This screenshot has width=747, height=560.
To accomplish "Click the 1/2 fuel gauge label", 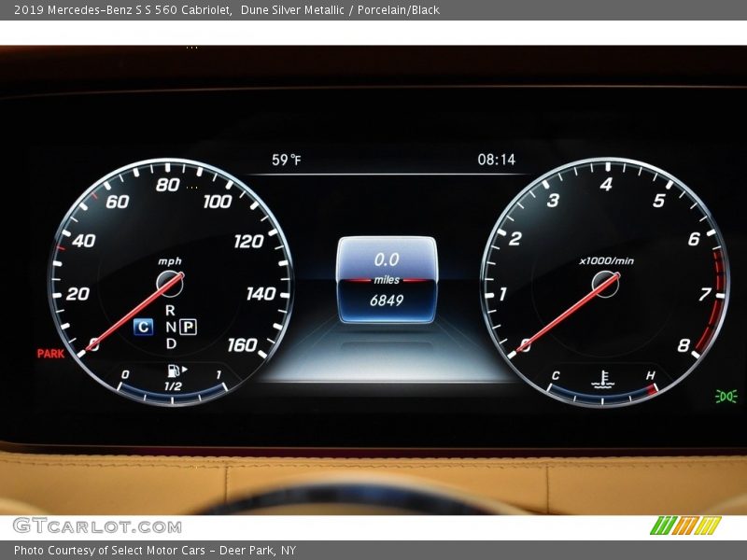I will coord(173,386).
